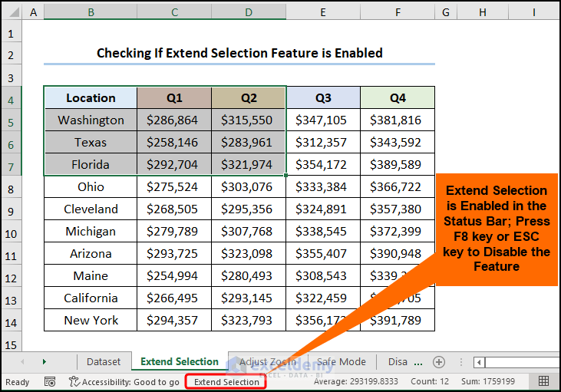Click the Arizona cell
561x392 pixels.
[91, 254]
